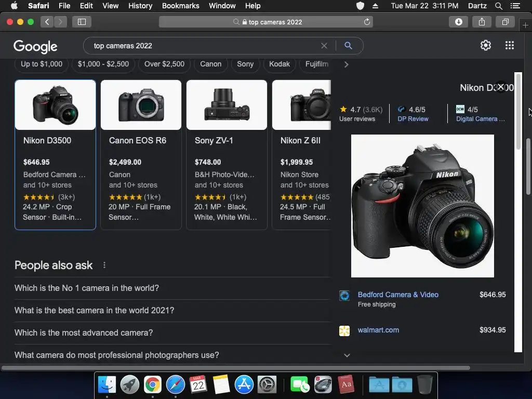Expand 'What camera do most professional photographers use'
The image size is (532, 399).
point(172,355)
